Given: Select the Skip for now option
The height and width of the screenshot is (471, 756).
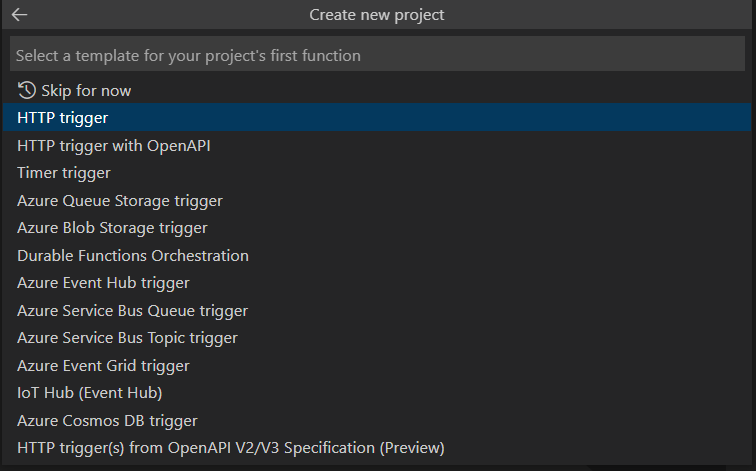Looking at the screenshot, I should pyautogui.click(x=377, y=90).
